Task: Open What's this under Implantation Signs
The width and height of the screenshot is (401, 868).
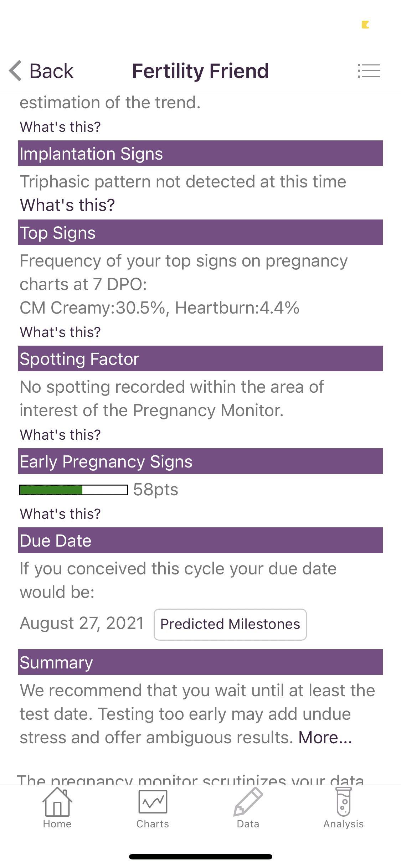Action: [67, 205]
